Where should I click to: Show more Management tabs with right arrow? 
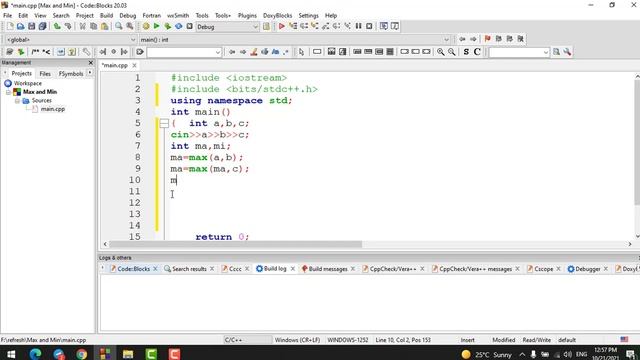tap(90, 73)
